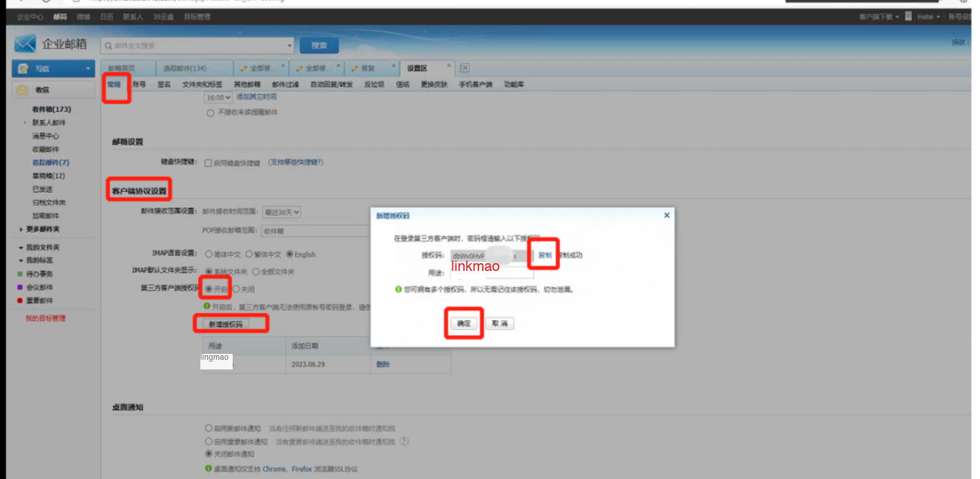Open the 16:00 time dropdown
The width and height of the screenshot is (980, 479).
coord(218,97)
